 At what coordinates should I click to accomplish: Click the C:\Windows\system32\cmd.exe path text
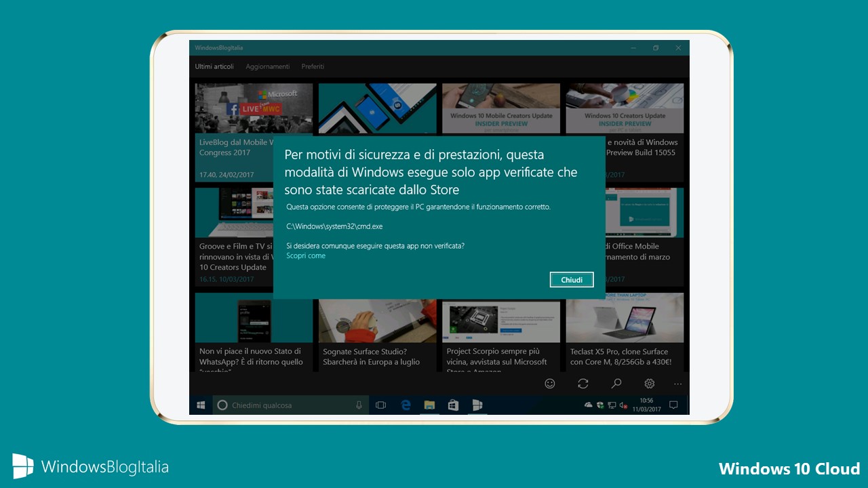335,226
